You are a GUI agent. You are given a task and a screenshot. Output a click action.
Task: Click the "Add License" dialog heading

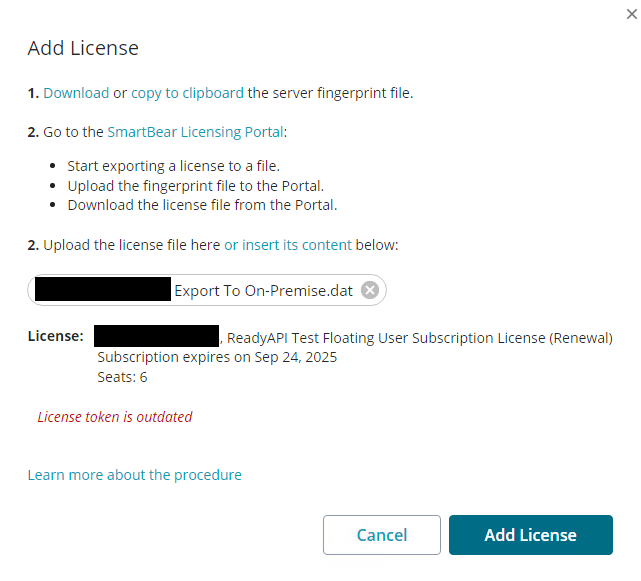(x=83, y=48)
